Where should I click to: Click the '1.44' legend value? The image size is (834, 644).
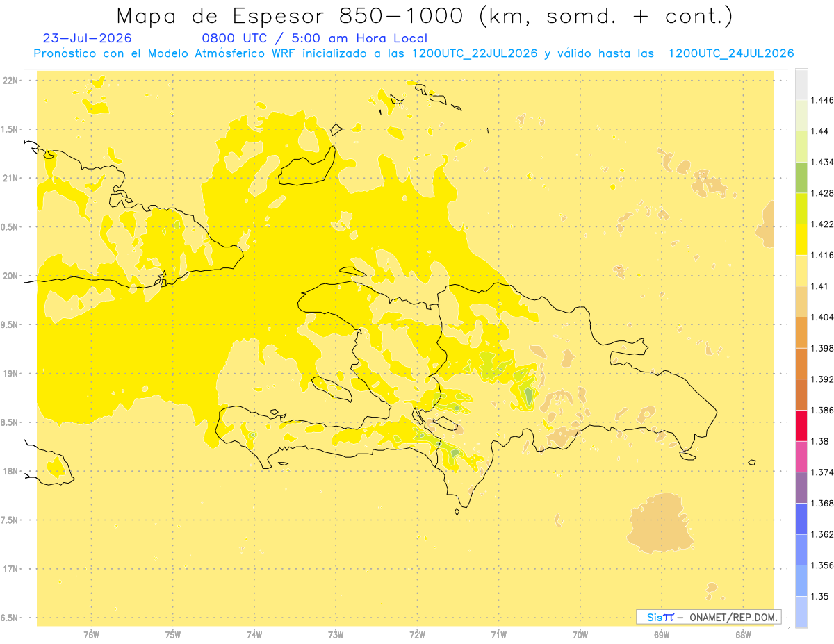coord(820,131)
